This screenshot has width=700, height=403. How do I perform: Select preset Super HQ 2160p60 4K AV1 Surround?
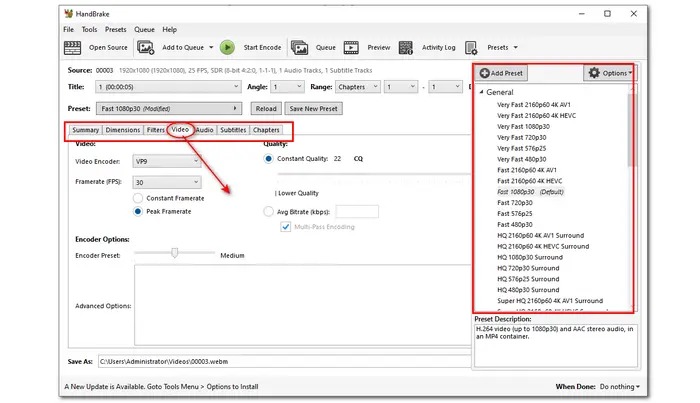(550, 301)
